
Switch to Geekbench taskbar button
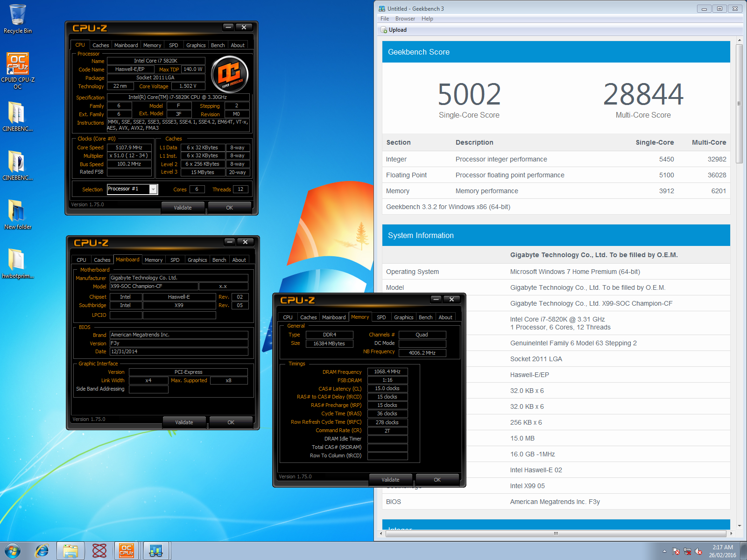[x=156, y=551]
